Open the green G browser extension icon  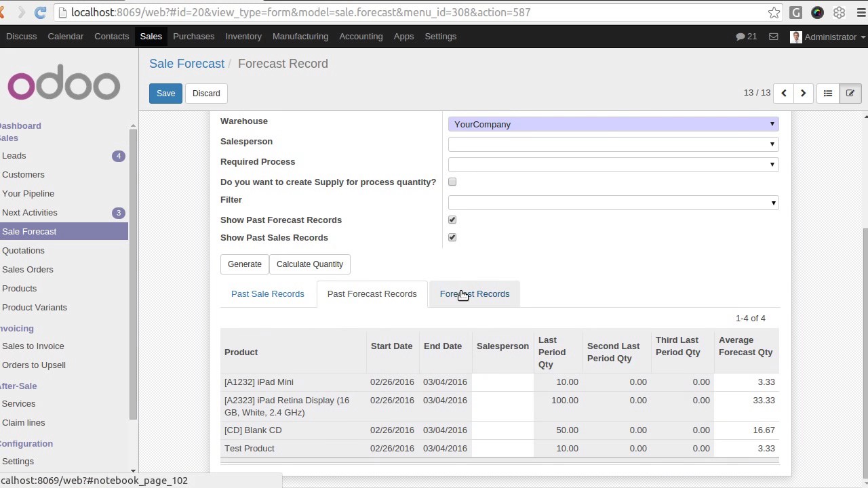tap(796, 12)
